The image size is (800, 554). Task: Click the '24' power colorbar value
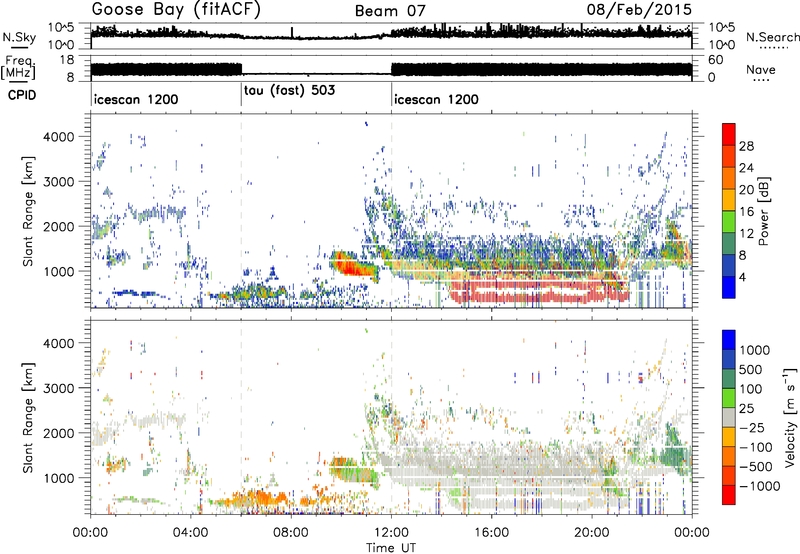746,168
